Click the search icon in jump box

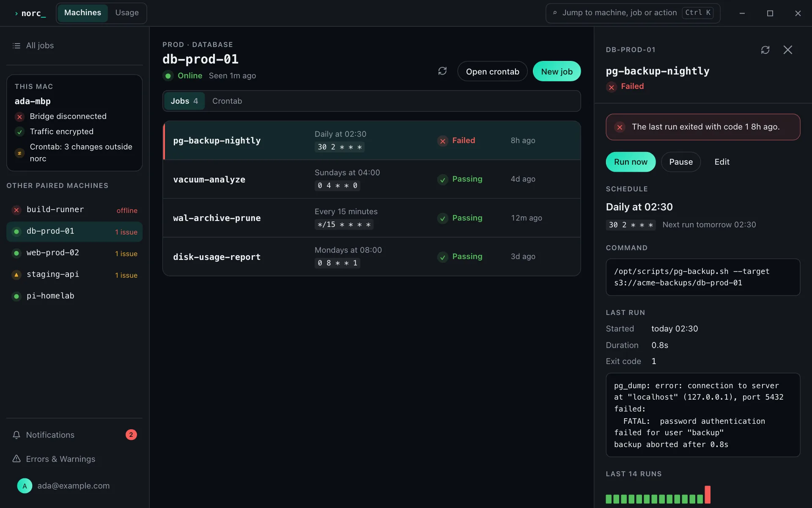(x=555, y=13)
